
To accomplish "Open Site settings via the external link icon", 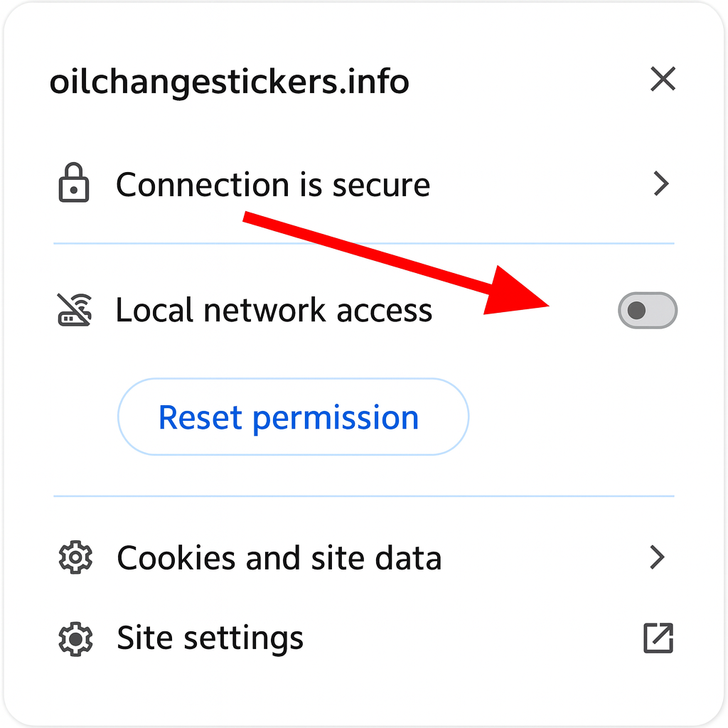I will point(658,638).
